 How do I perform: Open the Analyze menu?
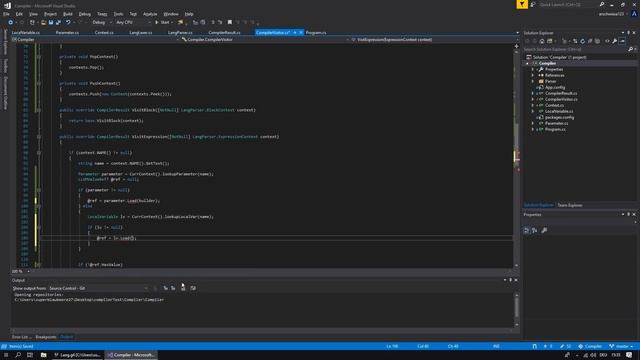click(x=150, y=14)
